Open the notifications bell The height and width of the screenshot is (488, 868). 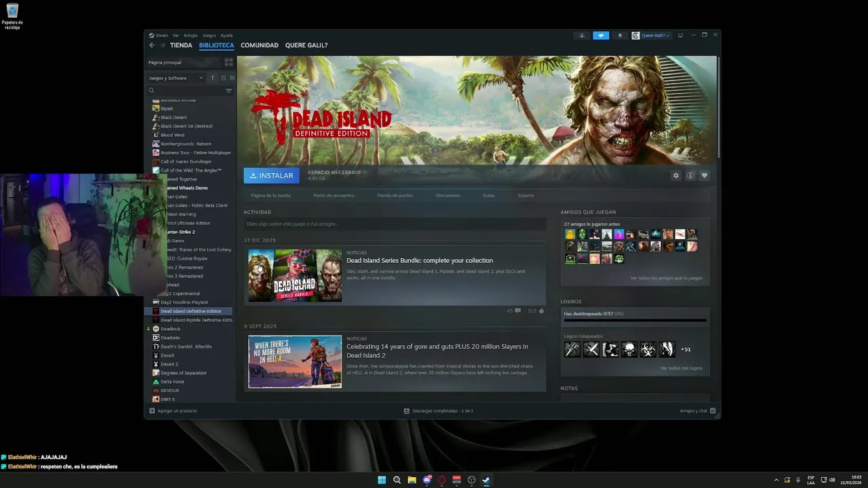coord(620,35)
